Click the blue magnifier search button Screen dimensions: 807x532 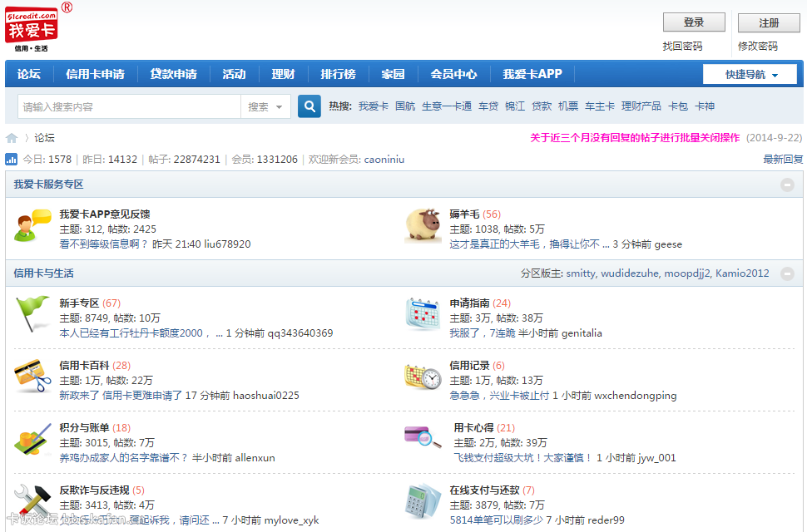(309, 106)
